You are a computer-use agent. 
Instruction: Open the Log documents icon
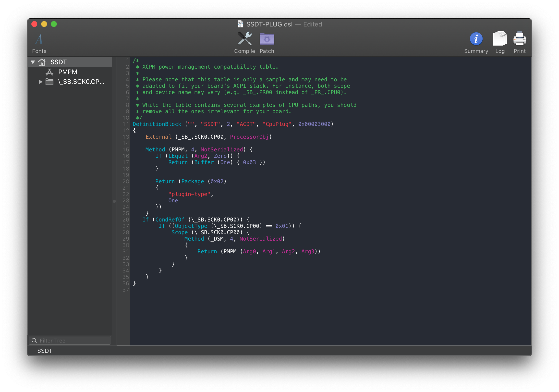pyautogui.click(x=500, y=39)
